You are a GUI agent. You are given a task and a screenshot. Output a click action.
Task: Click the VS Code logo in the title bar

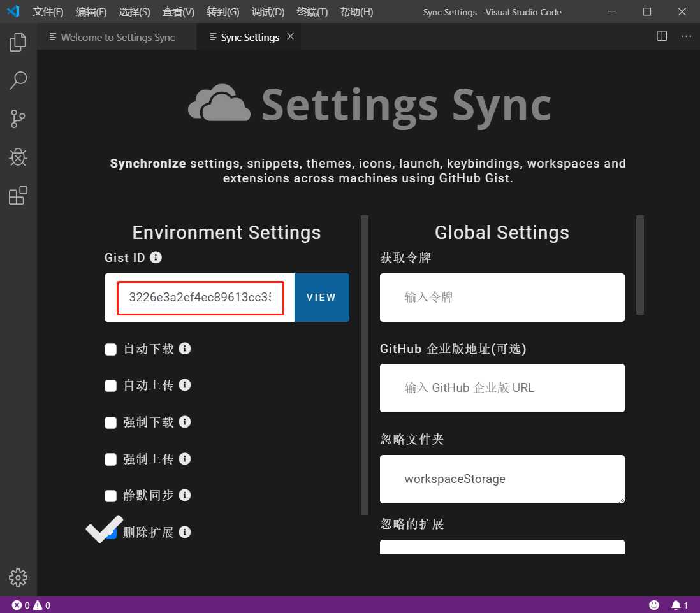(13, 11)
